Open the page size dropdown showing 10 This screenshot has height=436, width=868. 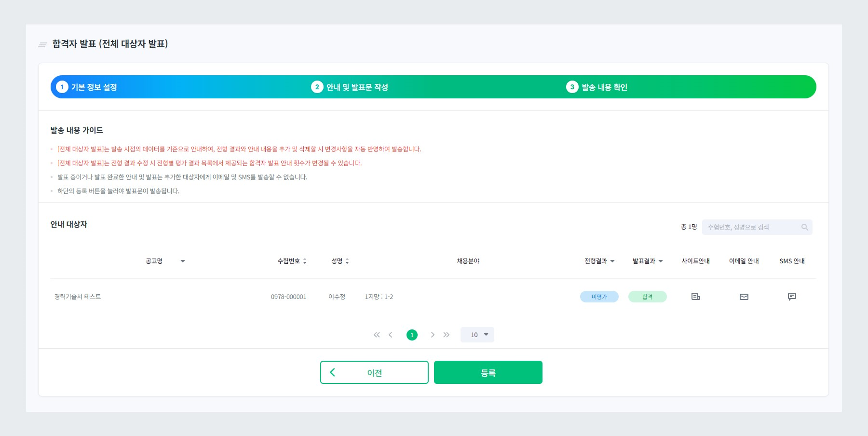(x=477, y=334)
